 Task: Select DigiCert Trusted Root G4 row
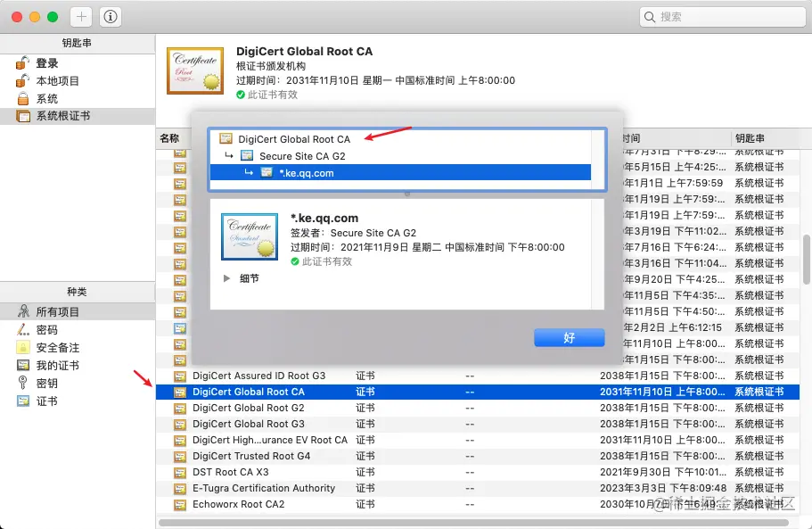coord(478,456)
